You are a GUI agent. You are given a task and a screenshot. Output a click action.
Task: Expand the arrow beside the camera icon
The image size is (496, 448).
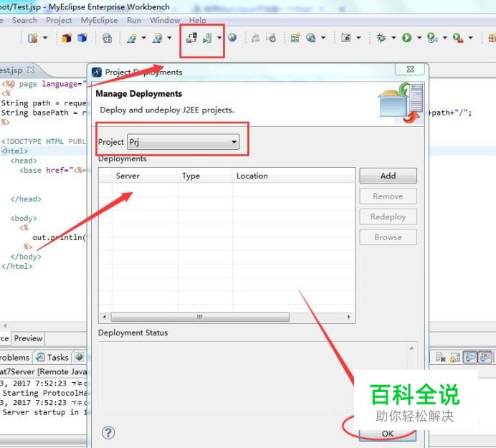[x=358, y=38]
